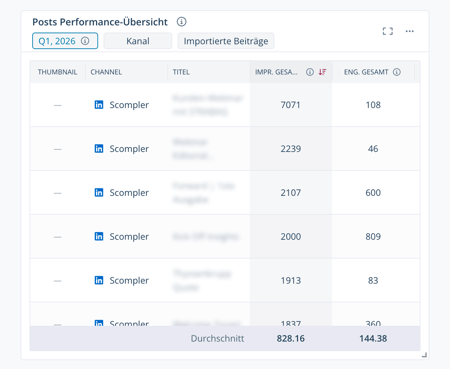The height and width of the screenshot is (369, 450).
Task: Click engagement value 108
Action: 373,105
